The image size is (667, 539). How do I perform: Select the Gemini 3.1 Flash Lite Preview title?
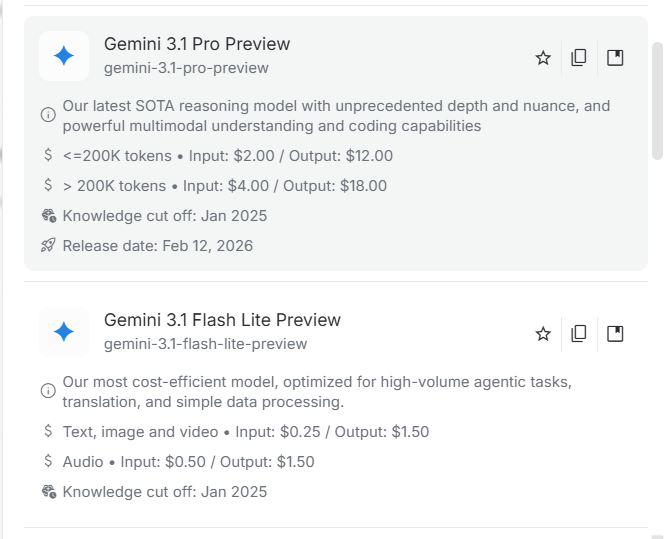point(222,320)
